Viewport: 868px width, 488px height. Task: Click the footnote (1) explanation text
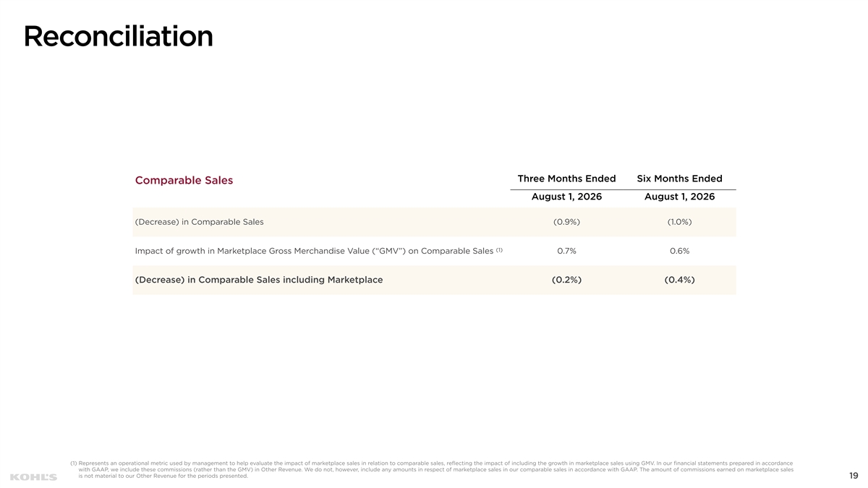point(432,469)
